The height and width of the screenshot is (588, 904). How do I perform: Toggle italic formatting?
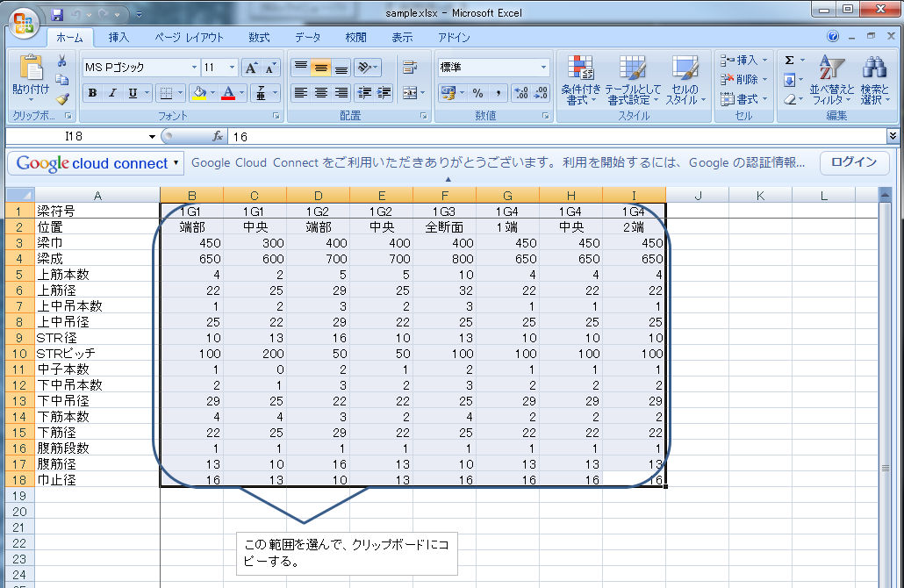pyautogui.click(x=113, y=93)
